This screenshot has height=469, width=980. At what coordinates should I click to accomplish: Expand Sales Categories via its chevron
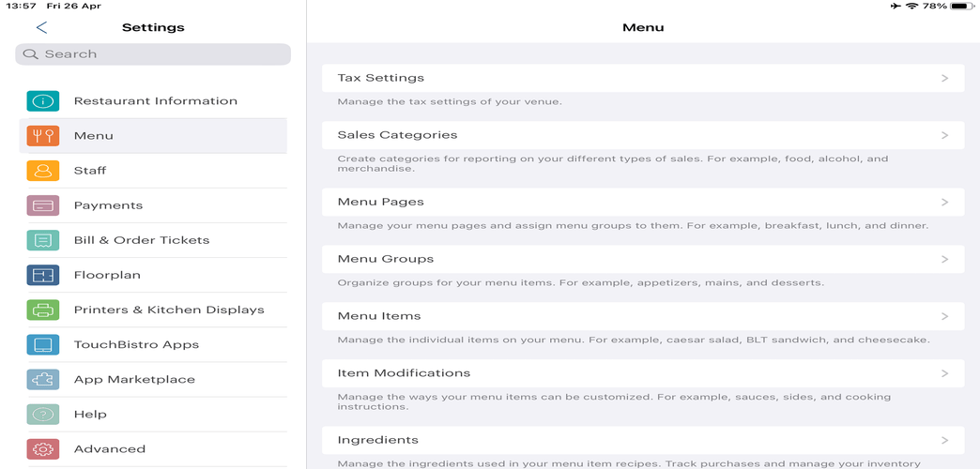point(944,135)
